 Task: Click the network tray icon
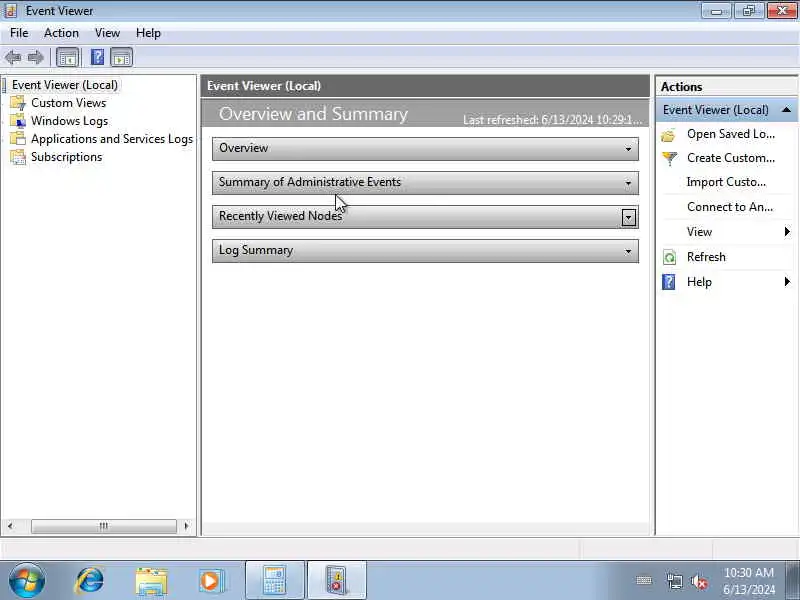[x=674, y=582]
